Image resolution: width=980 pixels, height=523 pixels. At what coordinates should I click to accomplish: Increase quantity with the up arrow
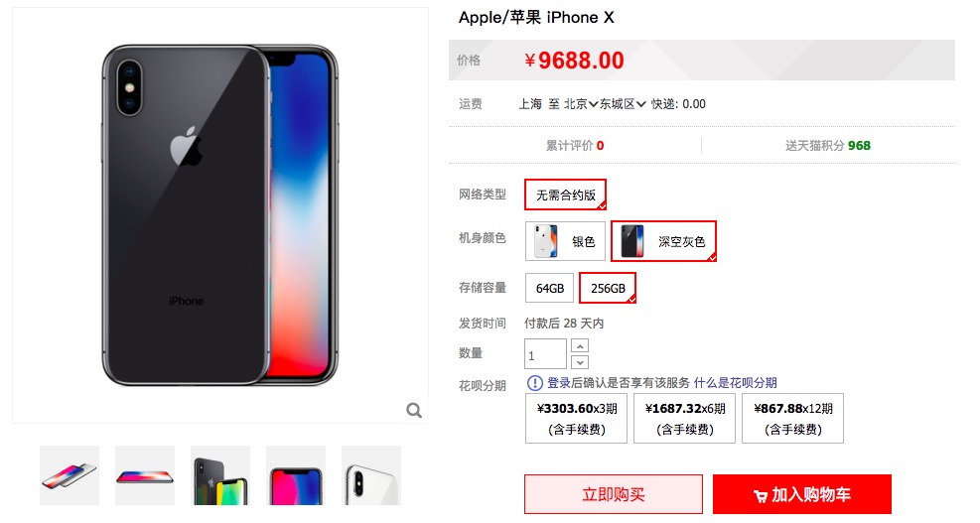[x=580, y=346]
